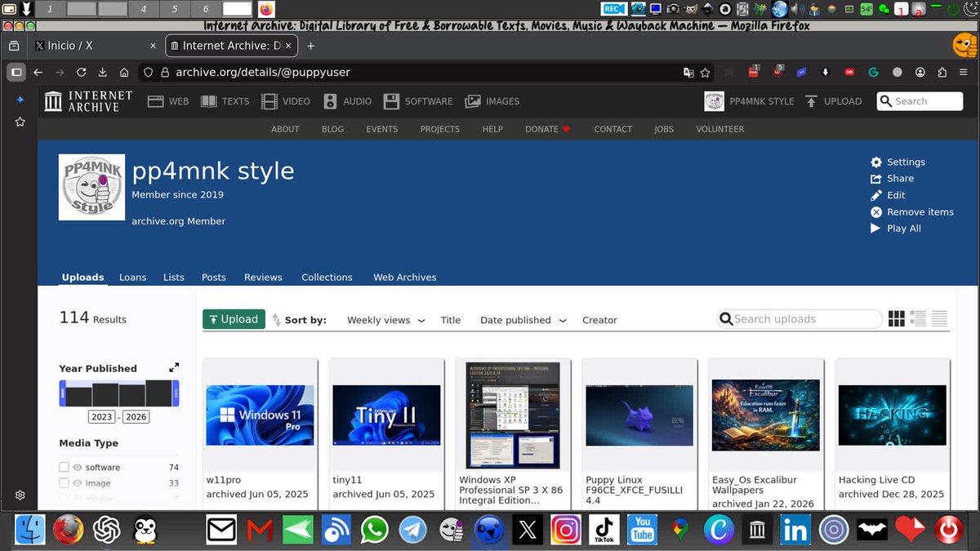980x551 pixels.
Task: Reload the current page
Action: (81, 72)
